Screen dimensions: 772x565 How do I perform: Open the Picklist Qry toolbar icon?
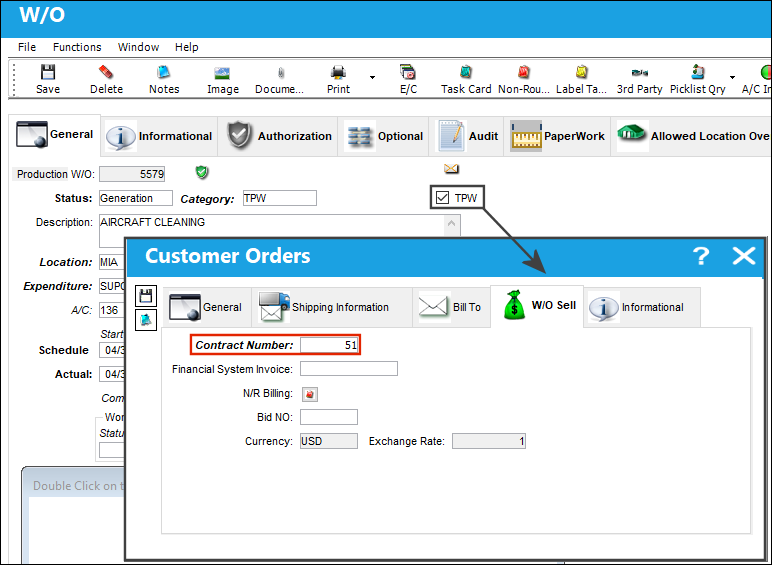coord(698,72)
